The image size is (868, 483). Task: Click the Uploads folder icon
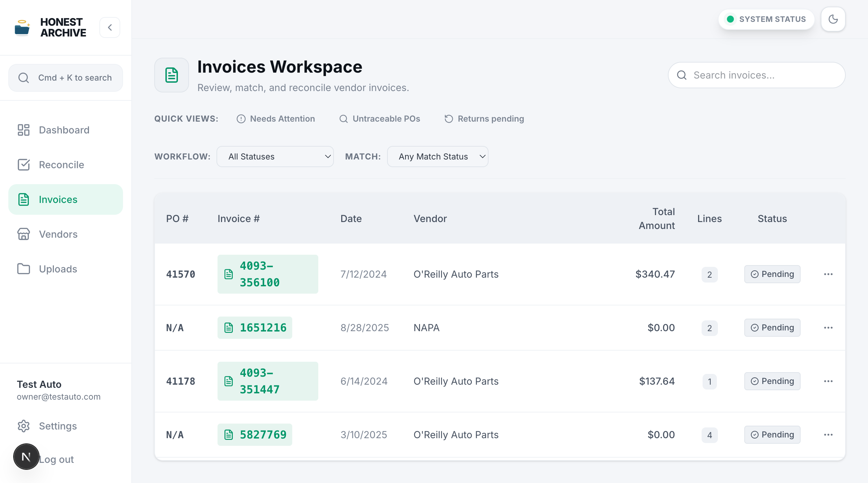point(24,269)
